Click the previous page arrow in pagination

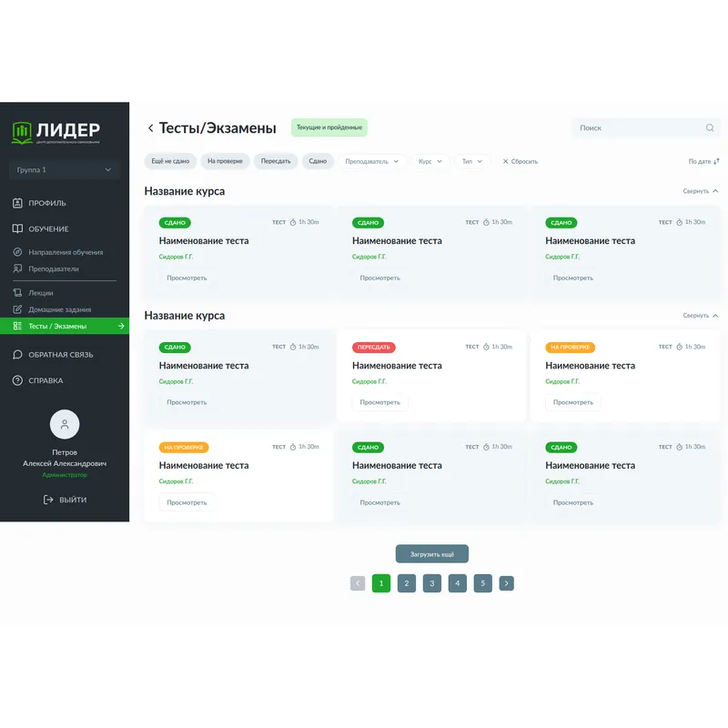358,583
